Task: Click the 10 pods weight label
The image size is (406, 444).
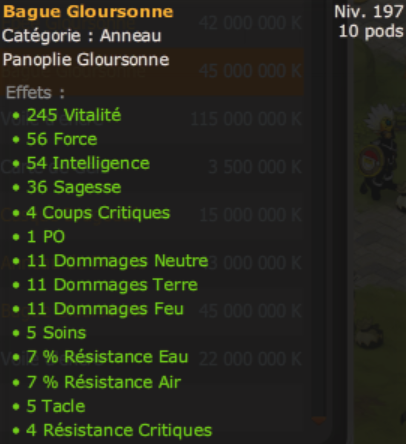Action: [371, 31]
